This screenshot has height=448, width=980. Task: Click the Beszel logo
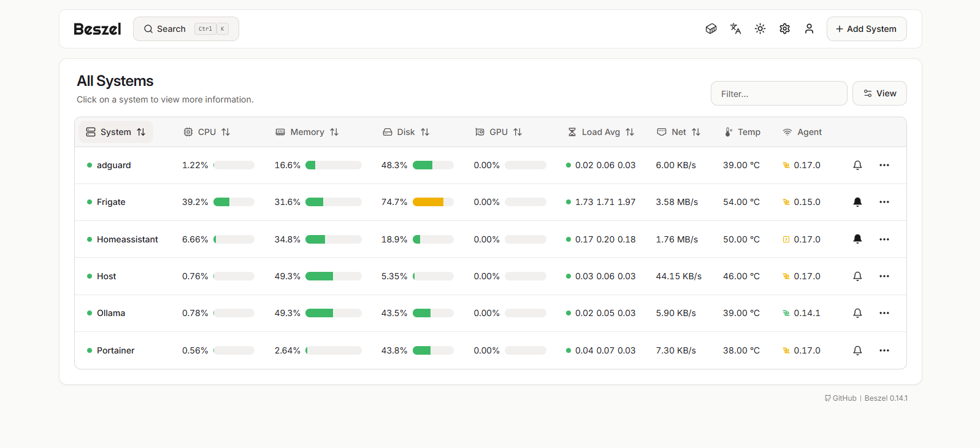pyautogui.click(x=98, y=29)
